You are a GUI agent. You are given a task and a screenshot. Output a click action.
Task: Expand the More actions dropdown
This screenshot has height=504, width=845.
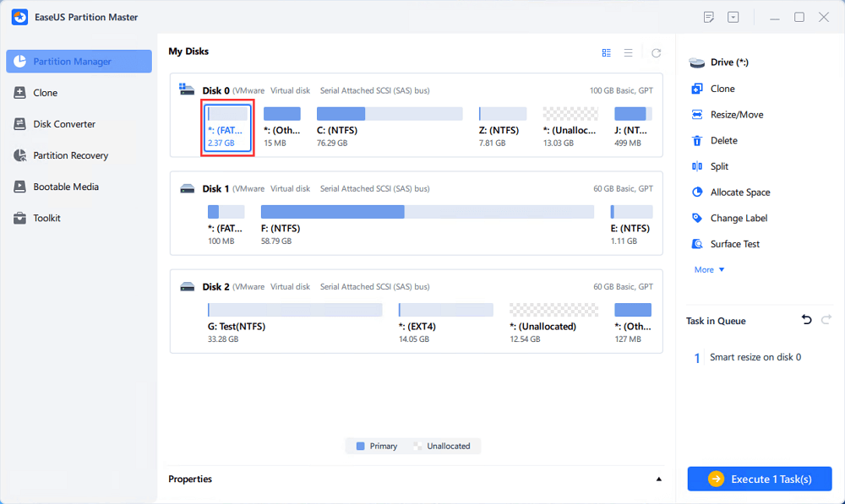point(709,270)
